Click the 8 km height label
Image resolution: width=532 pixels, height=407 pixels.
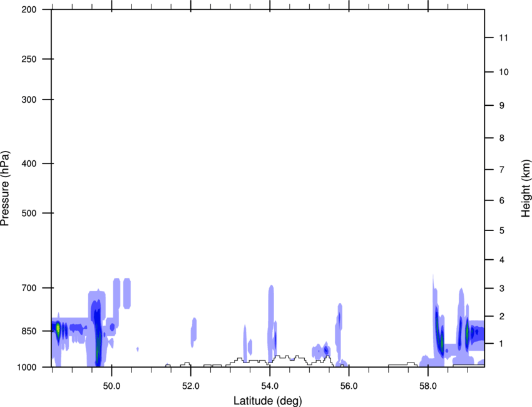502,138
